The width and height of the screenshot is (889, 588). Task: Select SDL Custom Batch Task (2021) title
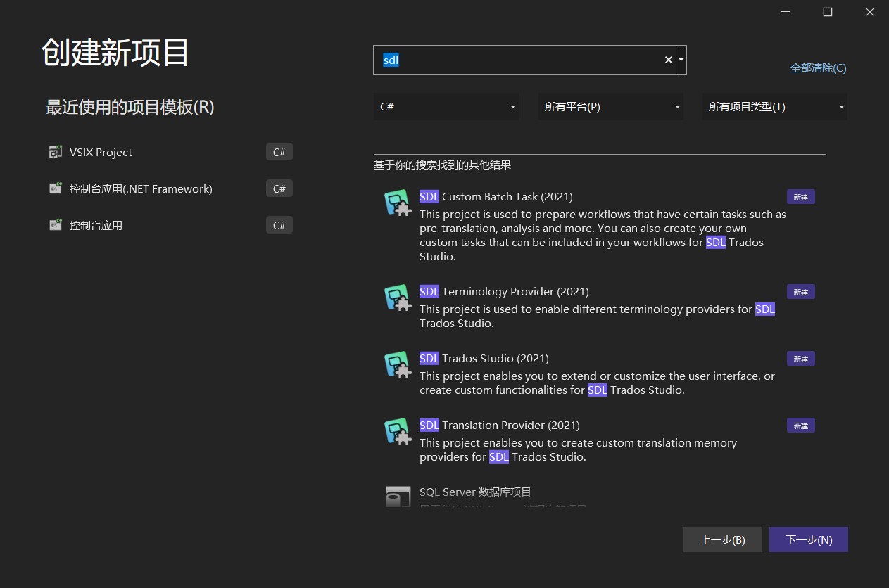coord(496,197)
